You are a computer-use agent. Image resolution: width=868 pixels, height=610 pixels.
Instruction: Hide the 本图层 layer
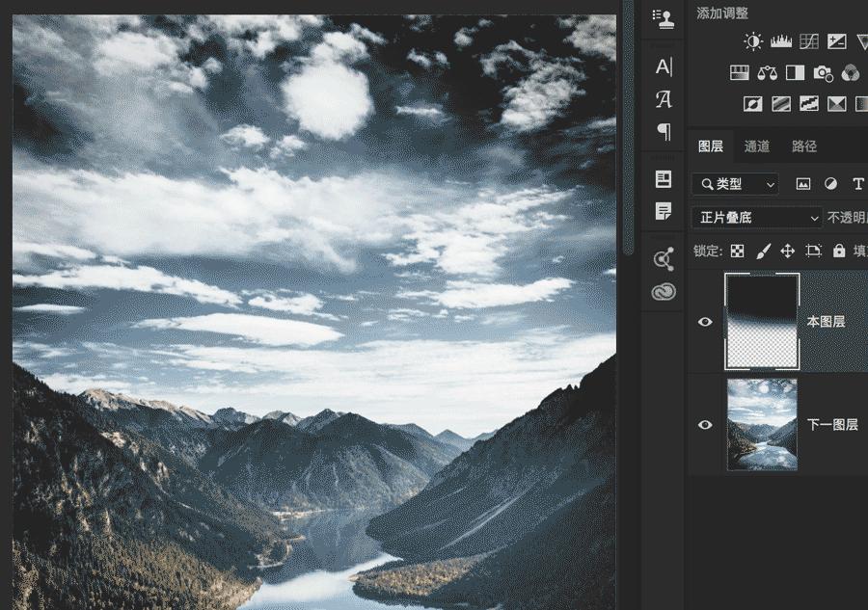click(705, 322)
